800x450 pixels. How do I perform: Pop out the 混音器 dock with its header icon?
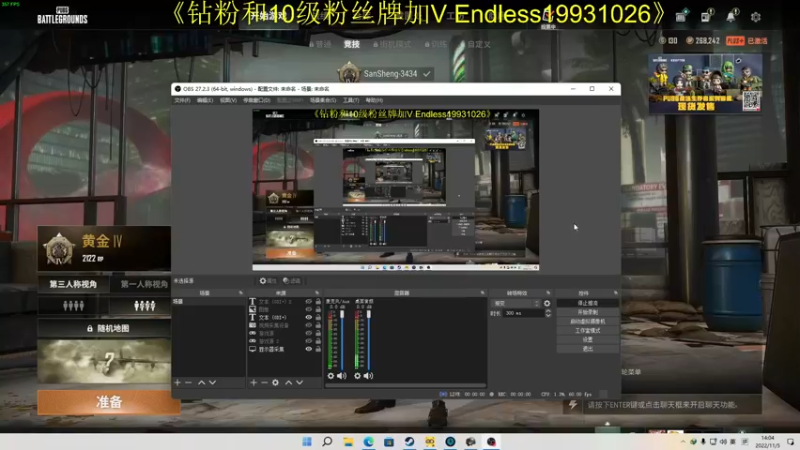coord(482,293)
